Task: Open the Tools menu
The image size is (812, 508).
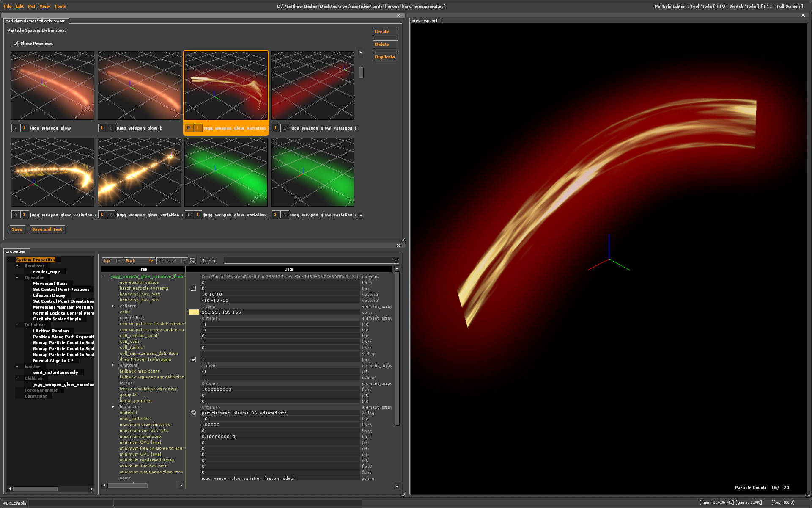Action: pos(60,6)
